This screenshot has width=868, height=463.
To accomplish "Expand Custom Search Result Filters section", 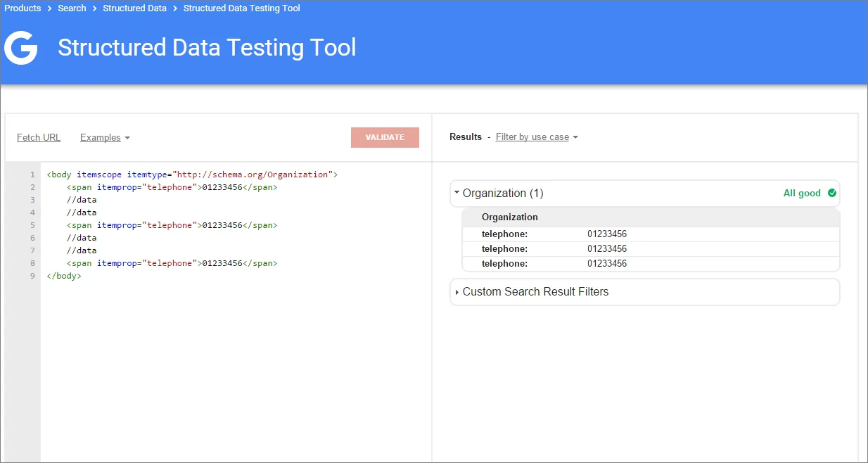I will click(x=535, y=292).
